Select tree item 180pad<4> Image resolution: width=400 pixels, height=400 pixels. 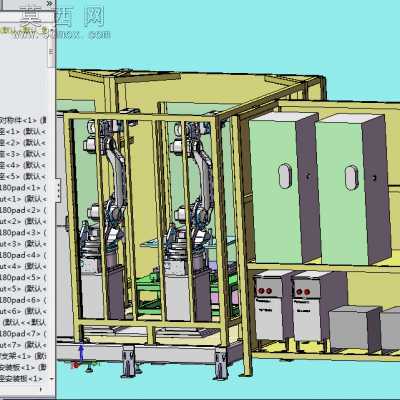tap(23, 255)
